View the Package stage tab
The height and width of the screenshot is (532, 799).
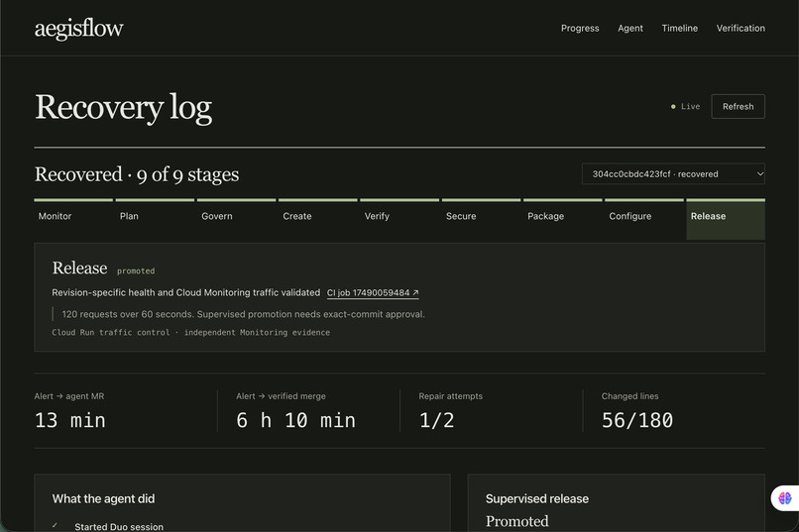[x=562, y=219]
